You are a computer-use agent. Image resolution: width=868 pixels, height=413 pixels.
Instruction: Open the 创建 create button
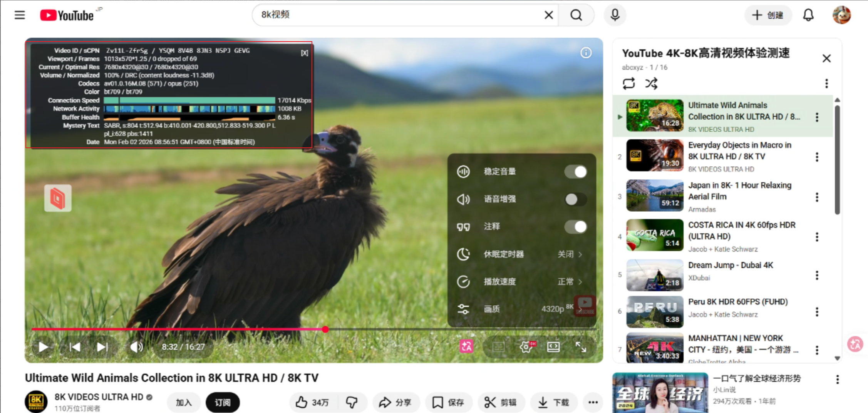(x=767, y=15)
